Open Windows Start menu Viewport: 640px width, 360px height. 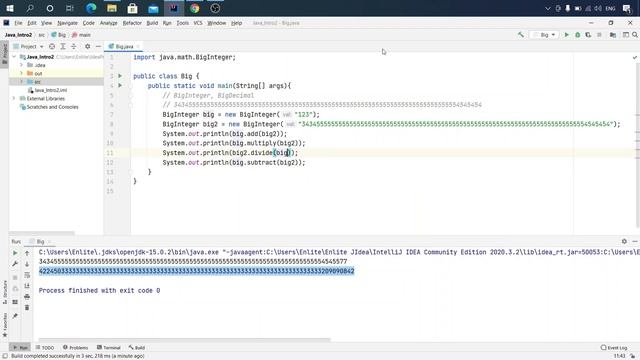(10, 8)
